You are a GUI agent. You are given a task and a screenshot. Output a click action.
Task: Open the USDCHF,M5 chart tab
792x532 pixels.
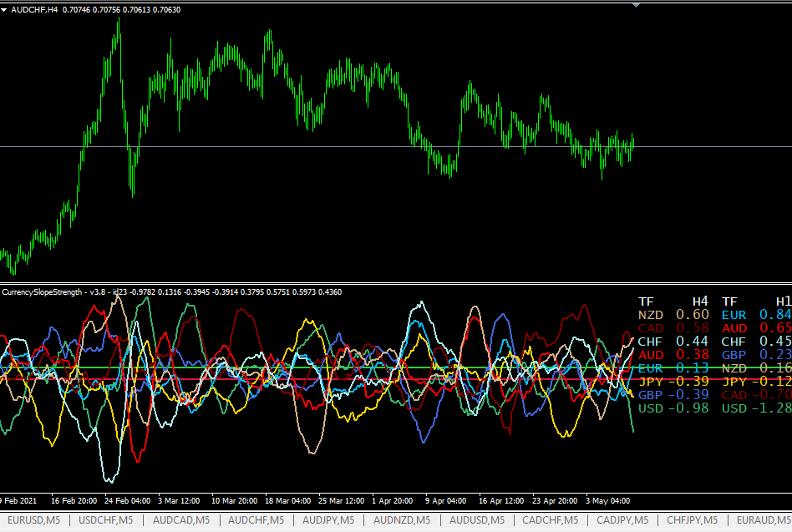106,520
